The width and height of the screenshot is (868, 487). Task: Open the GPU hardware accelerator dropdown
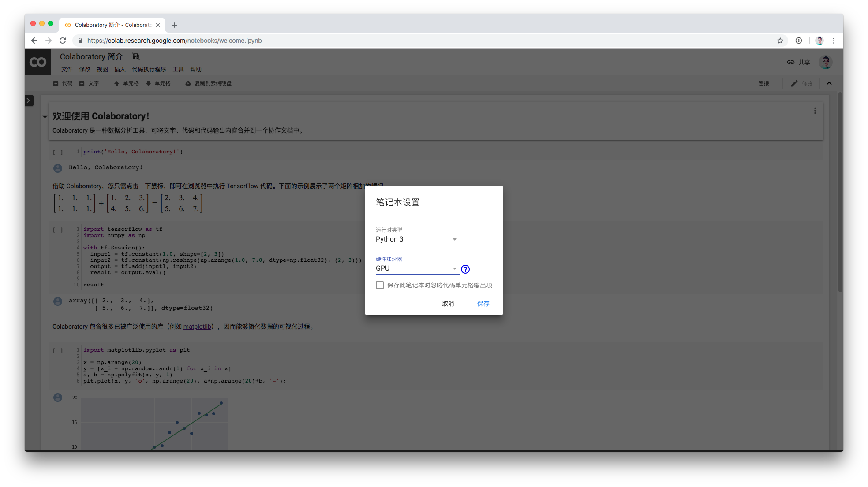point(417,268)
